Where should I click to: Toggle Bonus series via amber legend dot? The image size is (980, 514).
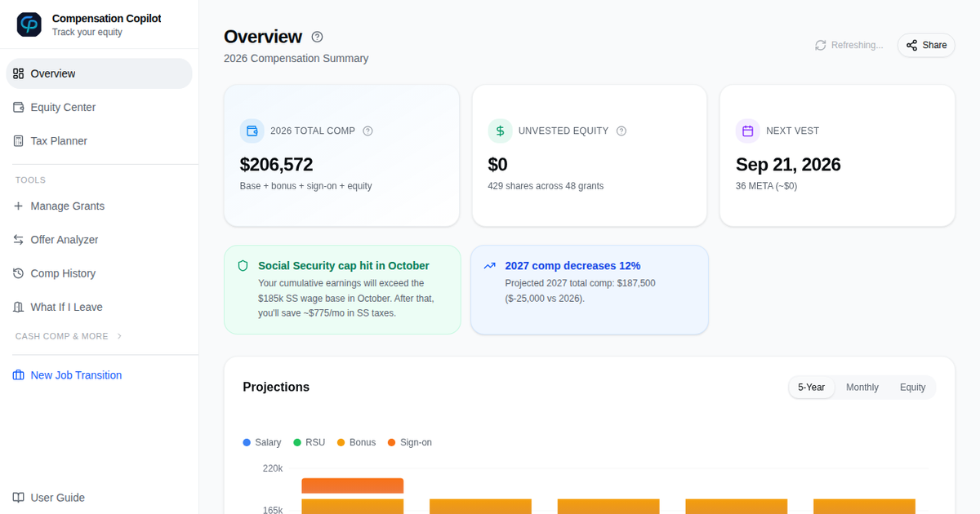[x=341, y=442]
